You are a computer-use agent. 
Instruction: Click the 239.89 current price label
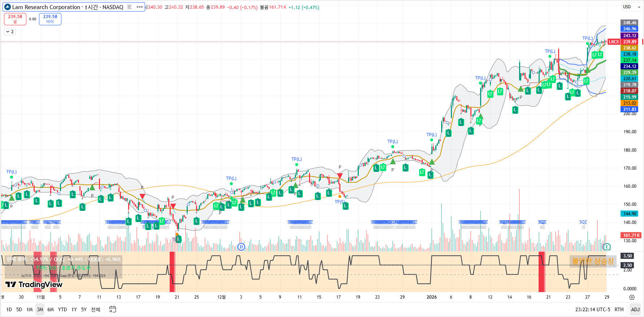click(630, 42)
